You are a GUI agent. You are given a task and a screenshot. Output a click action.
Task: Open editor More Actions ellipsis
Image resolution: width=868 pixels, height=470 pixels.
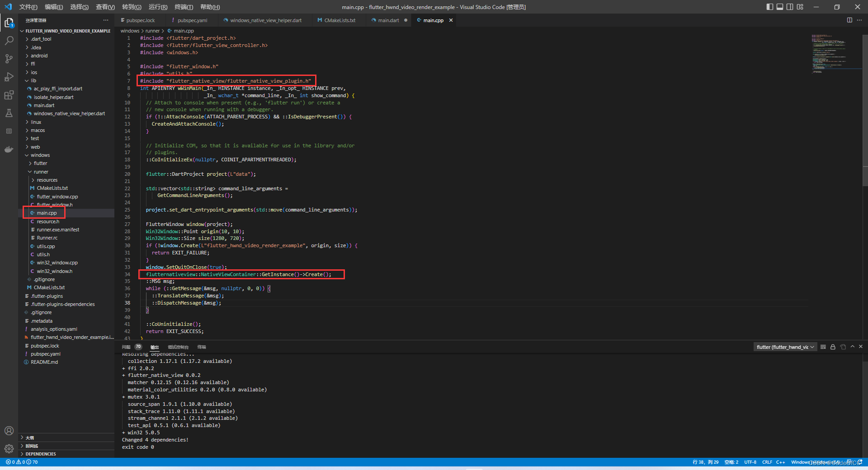pyautogui.click(x=859, y=20)
